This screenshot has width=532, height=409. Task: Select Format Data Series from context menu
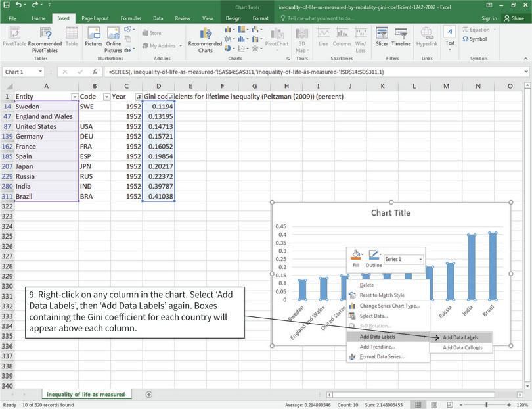coord(388,356)
